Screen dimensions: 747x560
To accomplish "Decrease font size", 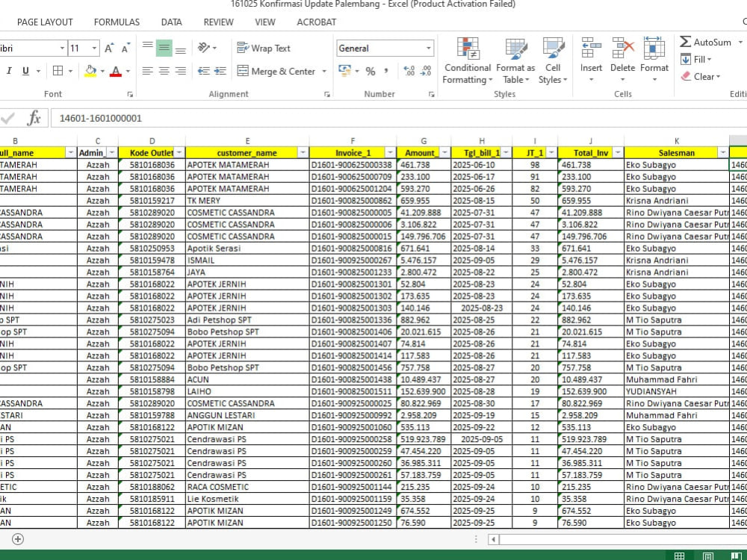I will [125, 48].
